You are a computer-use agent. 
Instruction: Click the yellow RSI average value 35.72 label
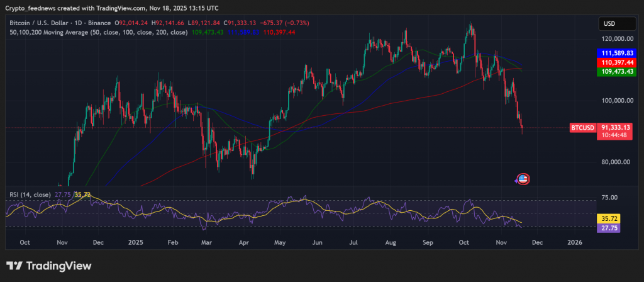608,219
